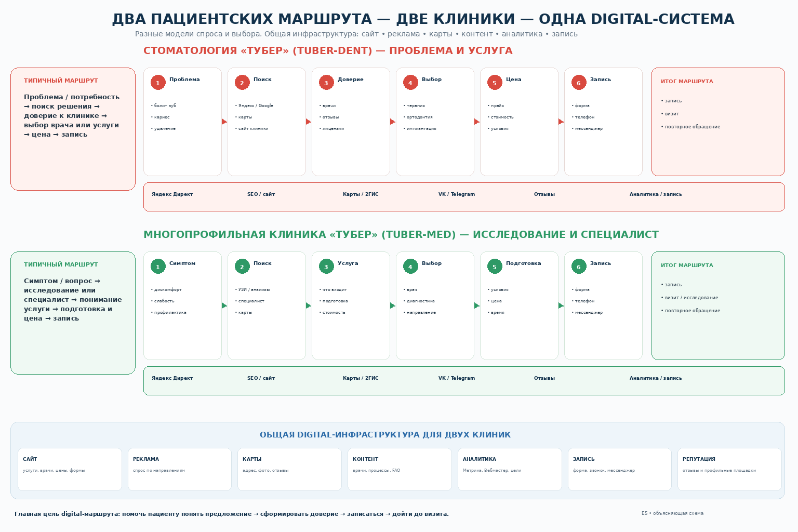Click the red 'ТИПИЧНЫЙ МАРШРУТ' heading
Image resolution: width=798 pixels, height=532 pixels.
pyautogui.click(x=61, y=81)
